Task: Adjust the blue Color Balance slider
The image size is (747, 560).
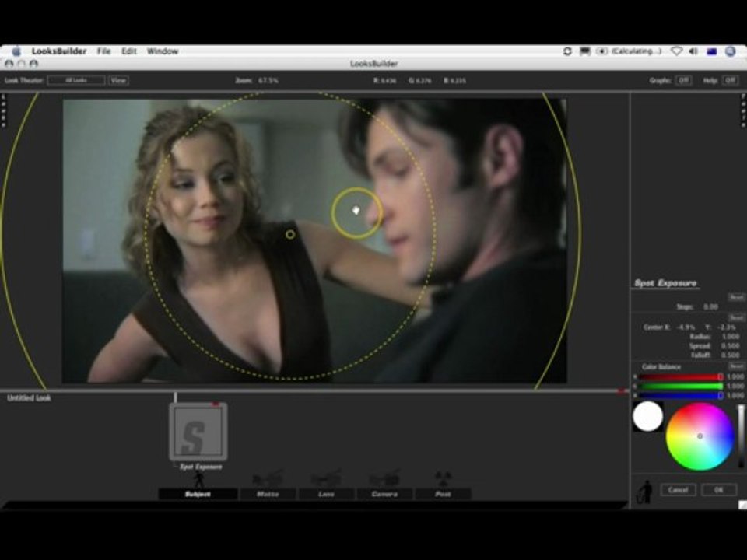Action: [681, 395]
